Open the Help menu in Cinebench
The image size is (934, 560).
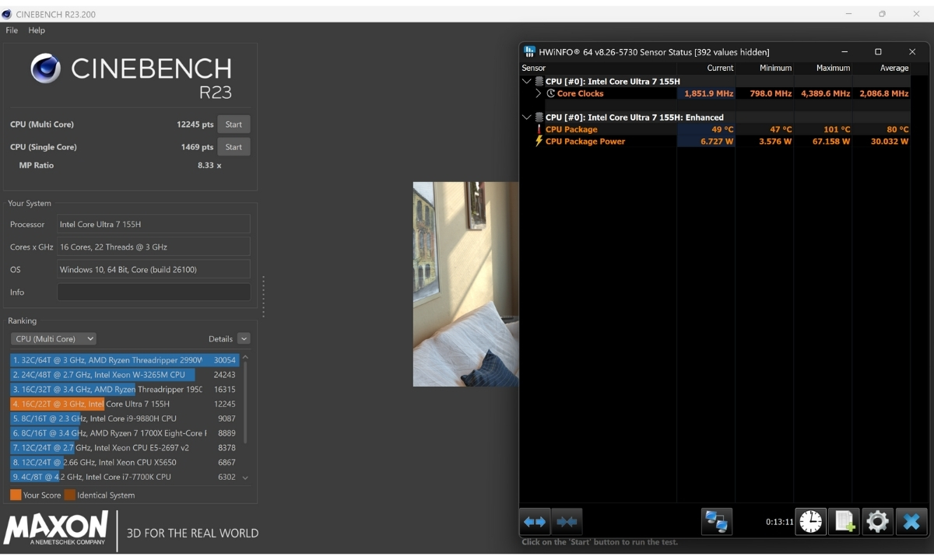[37, 30]
